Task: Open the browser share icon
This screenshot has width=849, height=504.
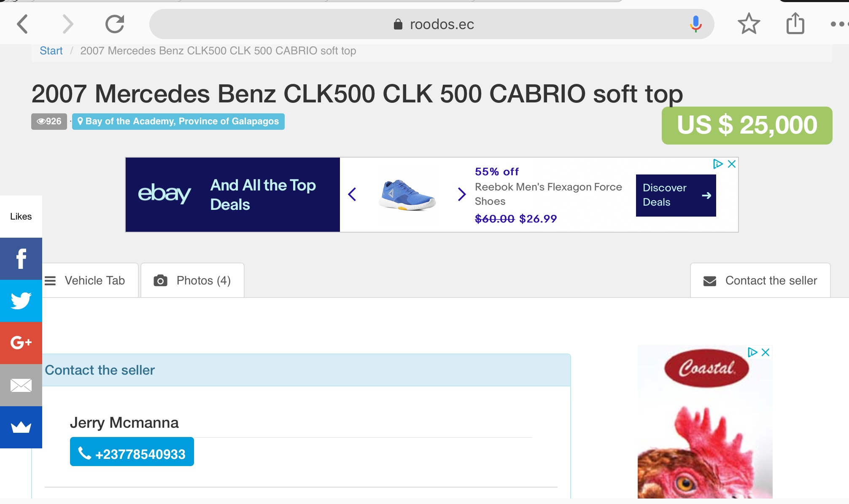Action: coord(795,24)
